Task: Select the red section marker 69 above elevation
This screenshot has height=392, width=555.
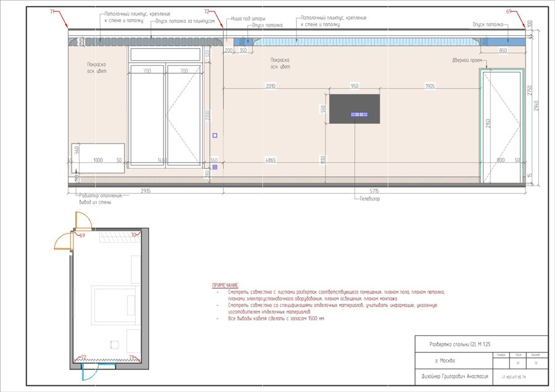Action: tap(509, 11)
